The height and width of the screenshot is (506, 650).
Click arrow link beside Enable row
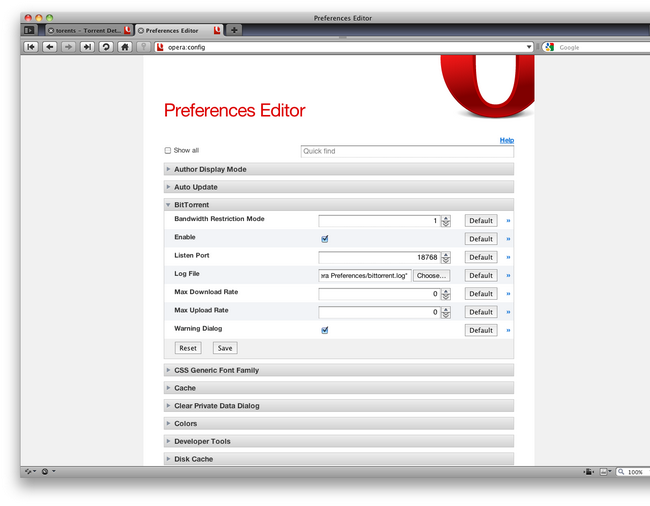(508, 239)
